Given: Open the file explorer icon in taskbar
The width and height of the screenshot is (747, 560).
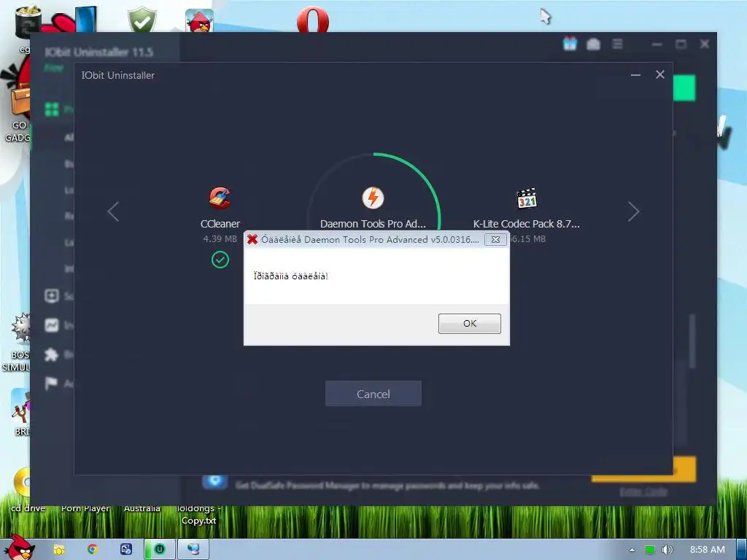Looking at the screenshot, I should coord(59,550).
